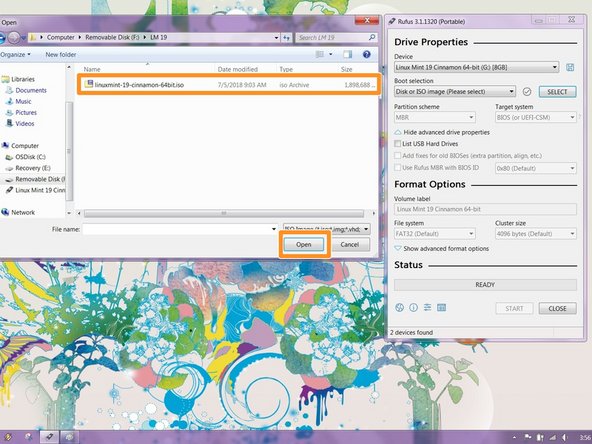The image size is (592, 444).
Task: Enable List USB Hard Drives checkbox
Action: (398, 144)
